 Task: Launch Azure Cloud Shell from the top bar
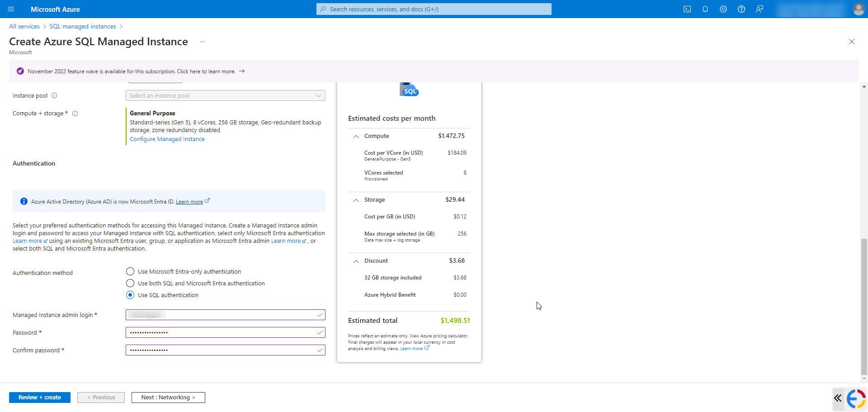point(687,9)
